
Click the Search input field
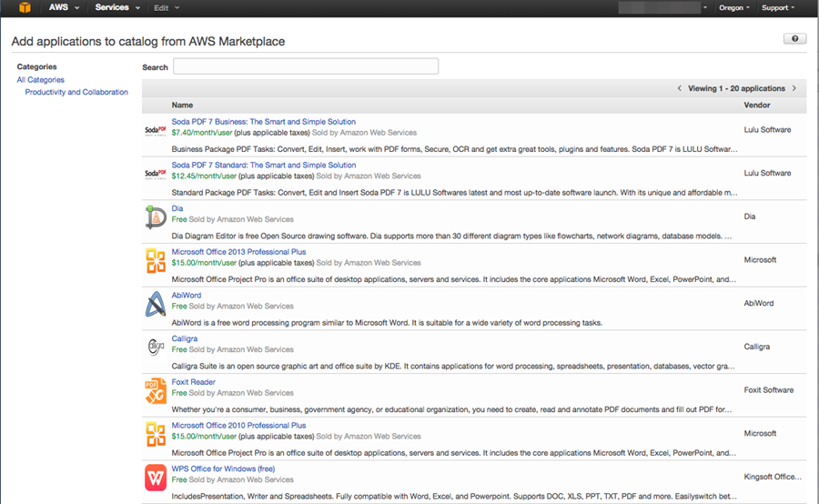[306, 66]
